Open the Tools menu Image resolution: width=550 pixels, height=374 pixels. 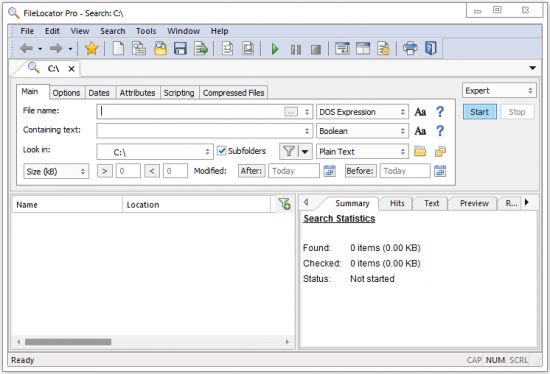[146, 31]
